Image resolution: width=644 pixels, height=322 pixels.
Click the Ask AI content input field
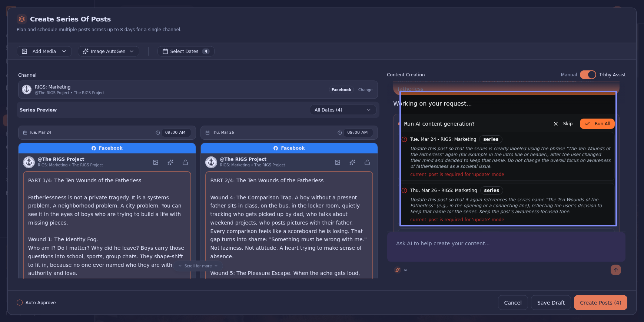click(x=506, y=244)
